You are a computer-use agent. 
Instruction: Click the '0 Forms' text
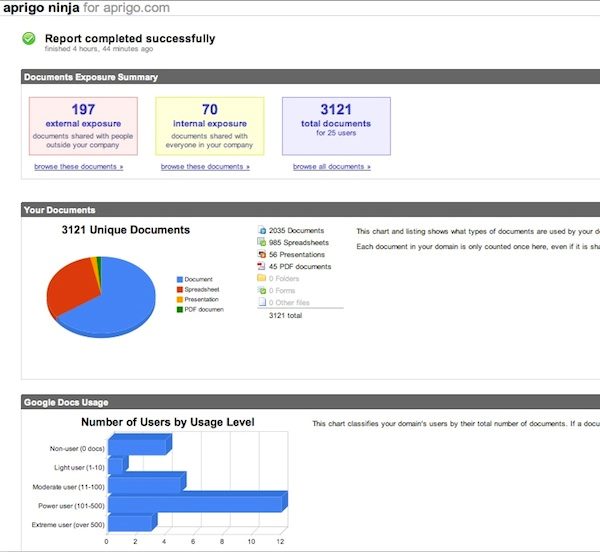(x=282, y=291)
